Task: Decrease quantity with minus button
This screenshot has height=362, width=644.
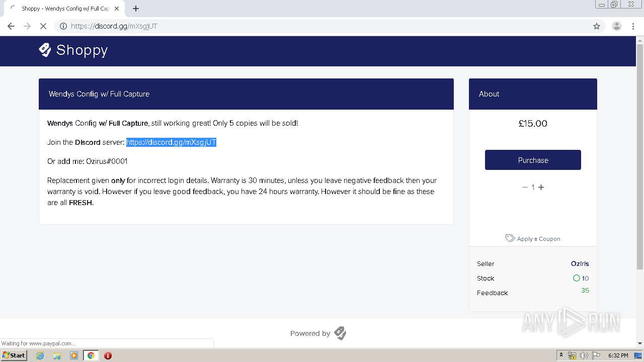Action: [525, 187]
